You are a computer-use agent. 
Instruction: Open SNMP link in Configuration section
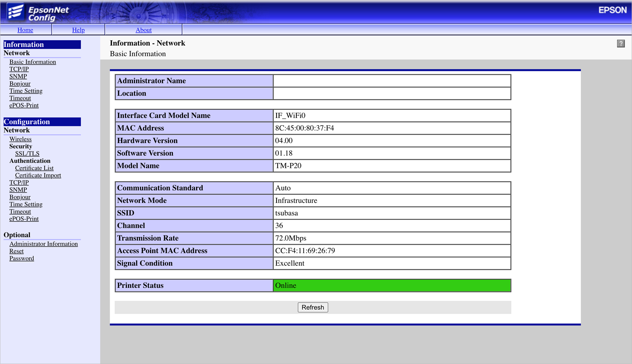(x=18, y=190)
